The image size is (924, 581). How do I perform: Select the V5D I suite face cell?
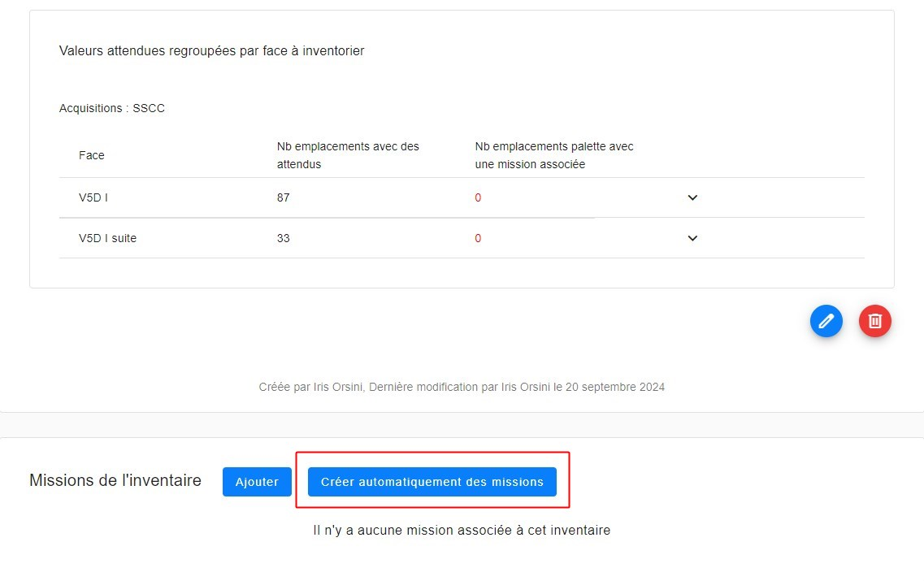pyautogui.click(x=107, y=238)
